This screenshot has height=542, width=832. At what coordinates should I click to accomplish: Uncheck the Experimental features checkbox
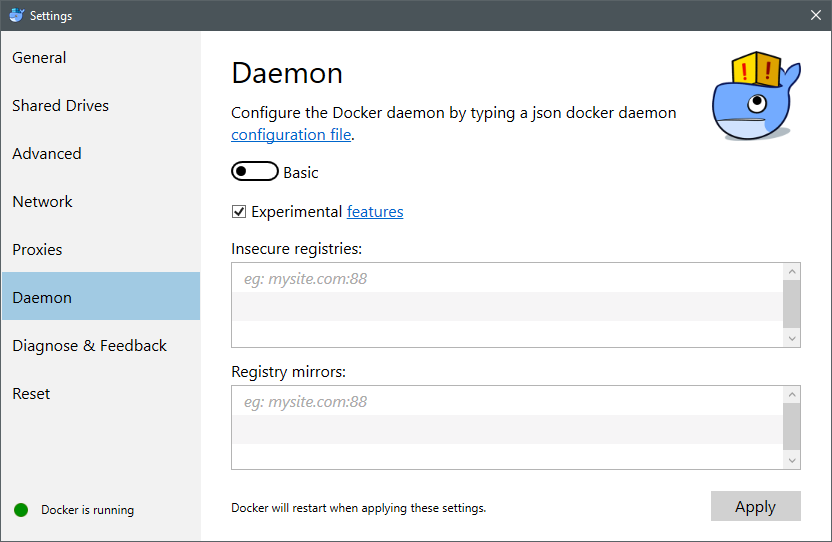(239, 211)
